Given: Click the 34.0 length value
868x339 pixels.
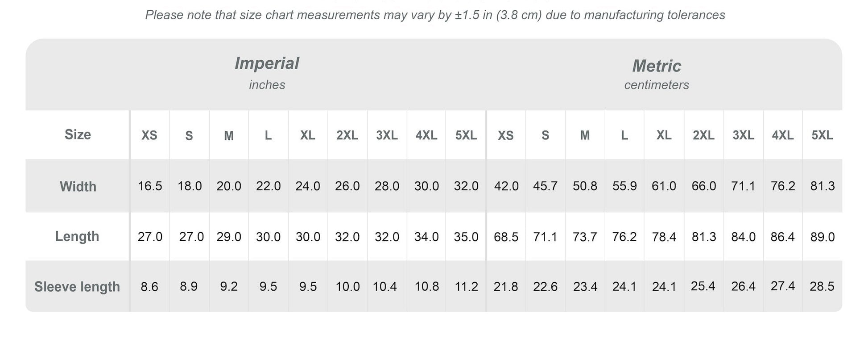Looking at the screenshot, I should pos(426,237).
